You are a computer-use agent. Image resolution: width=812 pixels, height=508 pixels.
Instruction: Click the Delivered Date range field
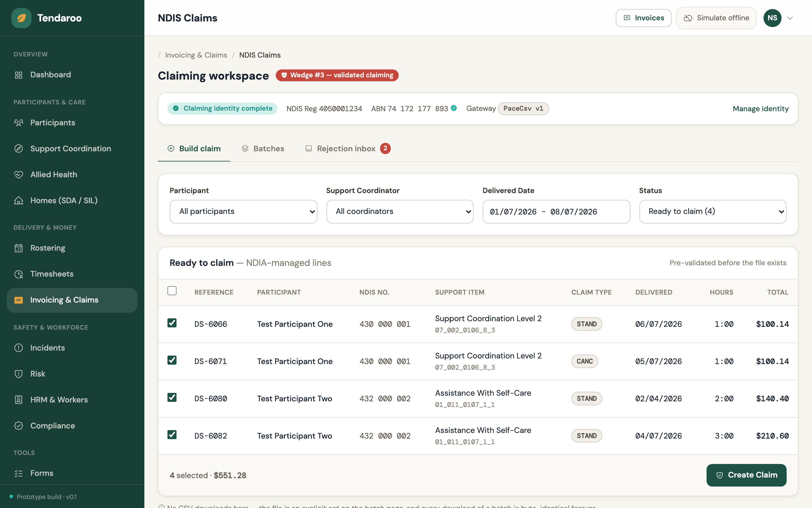556,212
